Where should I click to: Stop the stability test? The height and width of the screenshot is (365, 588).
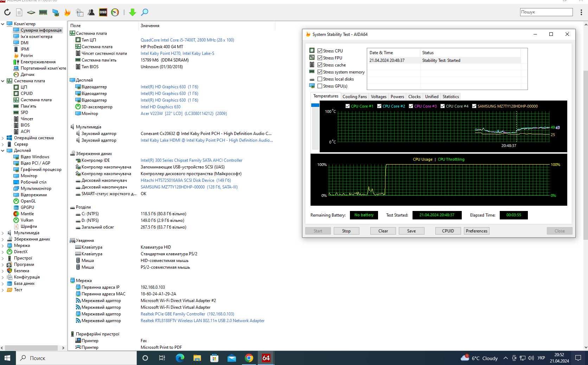346,231
